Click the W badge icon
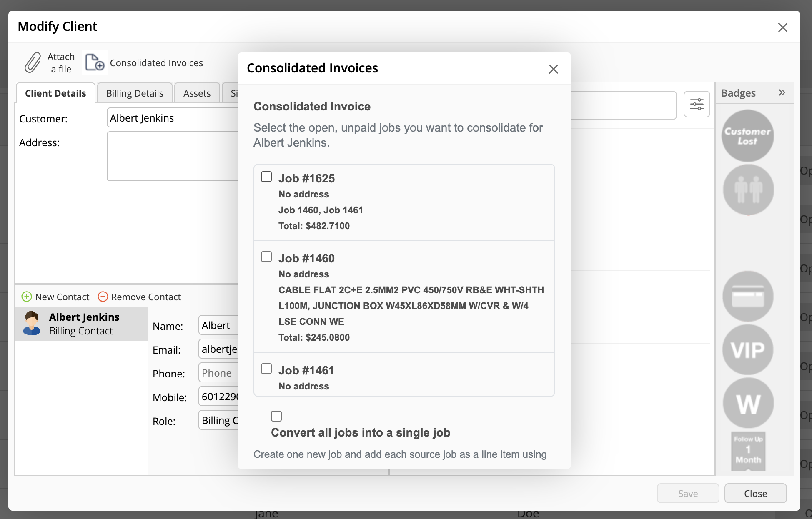Viewport: 812px width, 519px height. tap(748, 403)
